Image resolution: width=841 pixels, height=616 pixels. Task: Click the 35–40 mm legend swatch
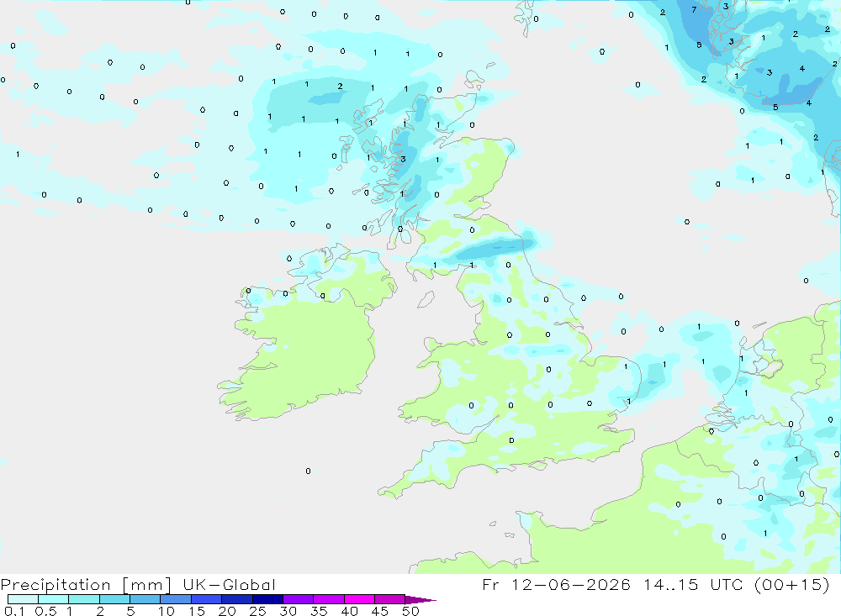(x=329, y=599)
